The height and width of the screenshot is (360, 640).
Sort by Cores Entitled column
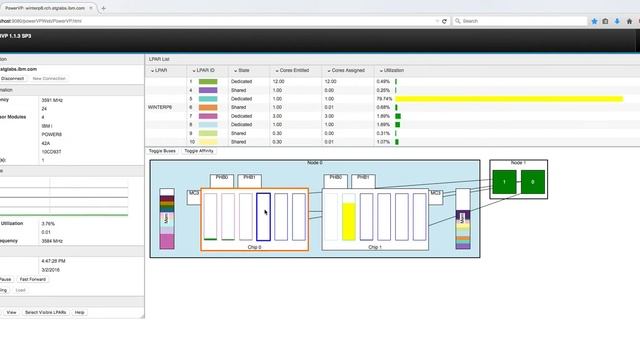point(292,71)
